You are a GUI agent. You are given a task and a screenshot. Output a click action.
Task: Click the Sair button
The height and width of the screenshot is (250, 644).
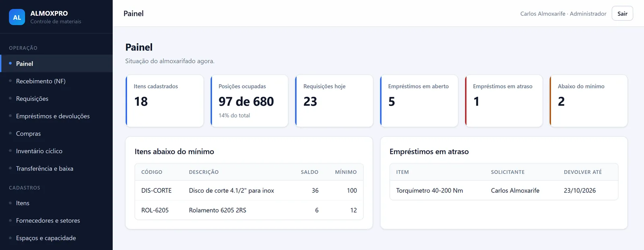point(622,13)
